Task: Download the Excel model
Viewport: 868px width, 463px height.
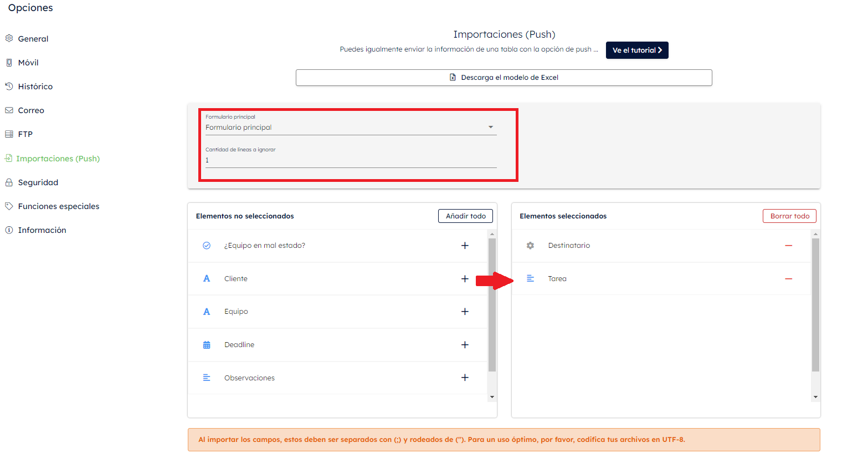Action: [504, 78]
